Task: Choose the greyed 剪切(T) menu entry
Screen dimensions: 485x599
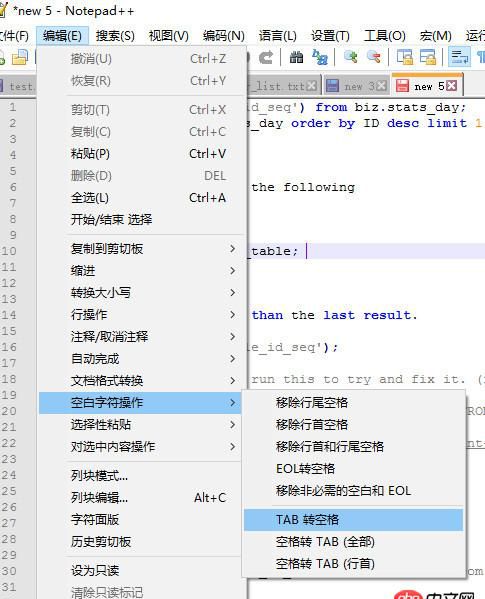Action: [x=142, y=110]
